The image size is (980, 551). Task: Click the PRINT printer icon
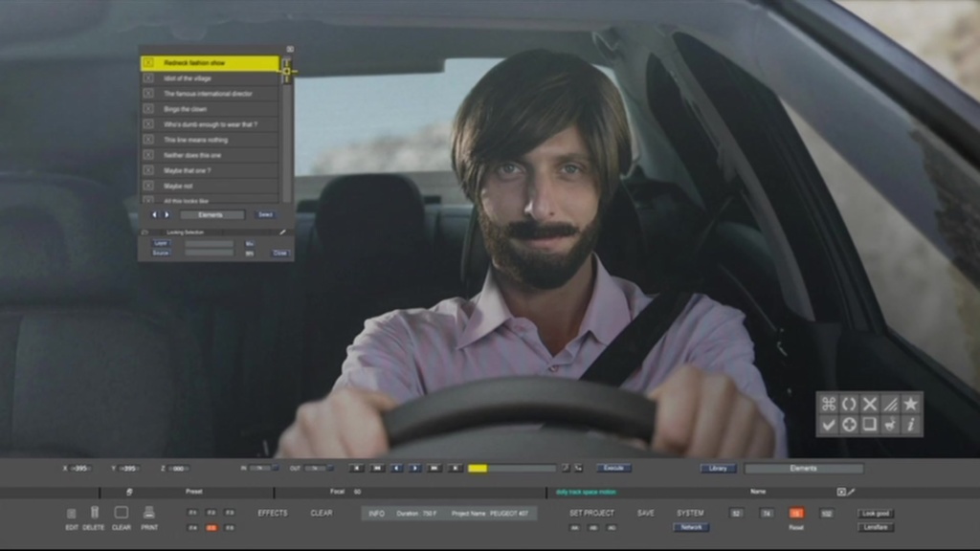pos(148,513)
